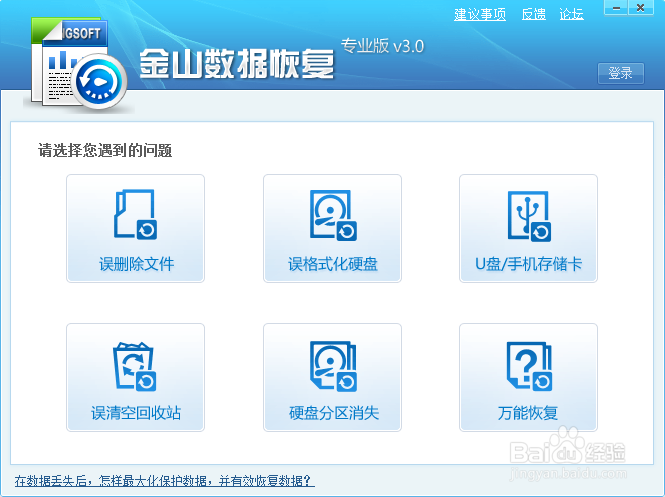Visit the 论坛 forum link
The width and height of the screenshot is (665, 497).
tap(571, 14)
